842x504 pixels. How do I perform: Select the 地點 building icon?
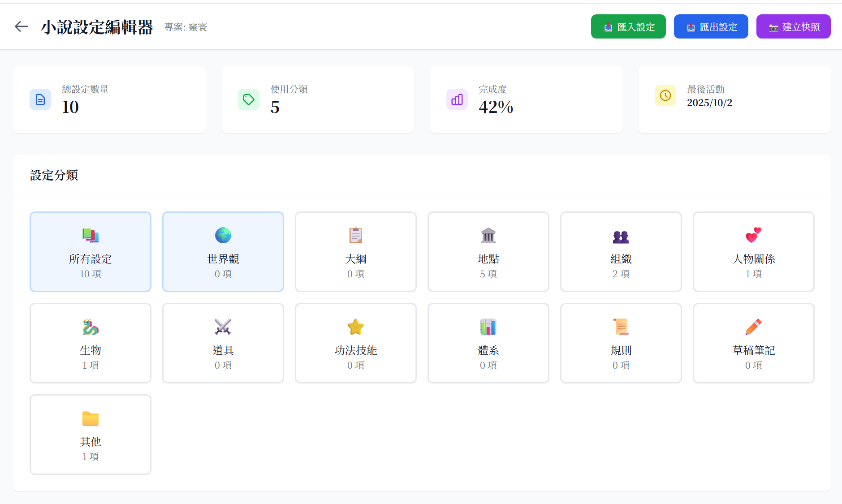pos(488,236)
